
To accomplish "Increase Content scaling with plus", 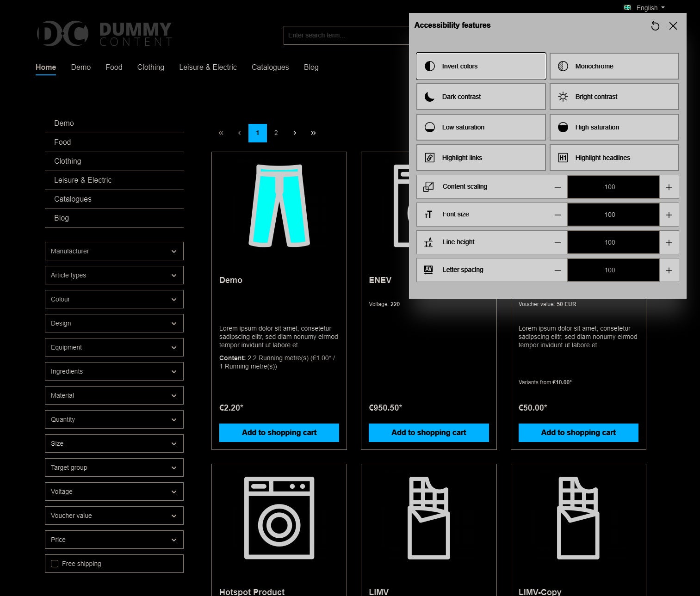I will pyautogui.click(x=669, y=187).
